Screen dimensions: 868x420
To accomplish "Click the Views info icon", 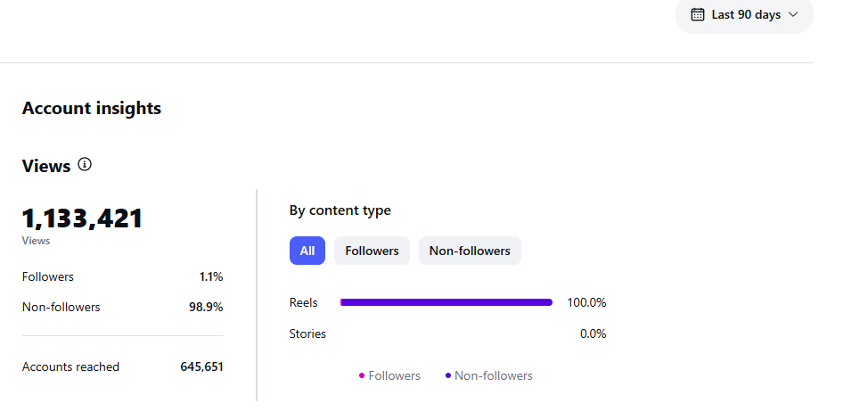I will (x=85, y=165).
